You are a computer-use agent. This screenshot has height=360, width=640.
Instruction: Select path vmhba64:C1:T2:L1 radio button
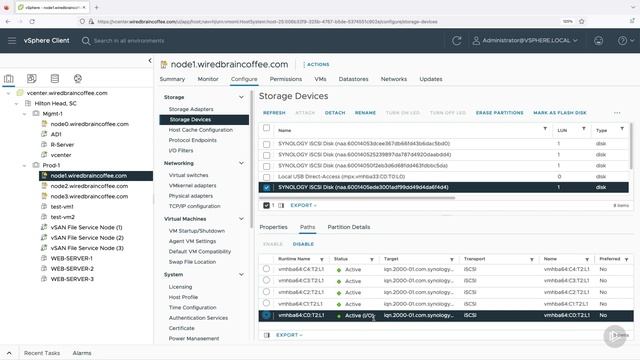tap(267, 303)
